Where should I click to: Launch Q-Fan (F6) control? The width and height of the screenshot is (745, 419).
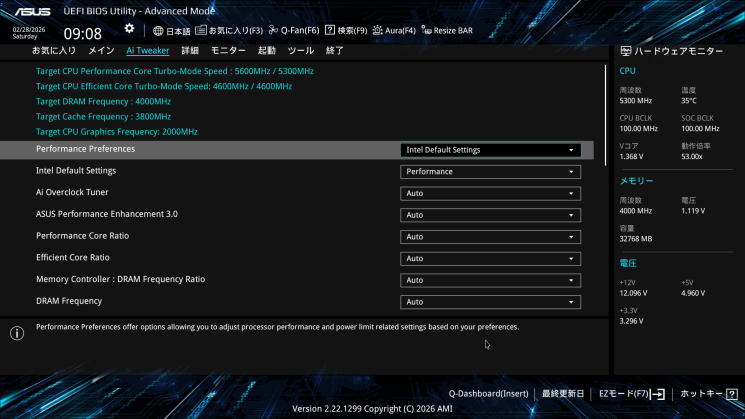pyautogui.click(x=273, y=31)
